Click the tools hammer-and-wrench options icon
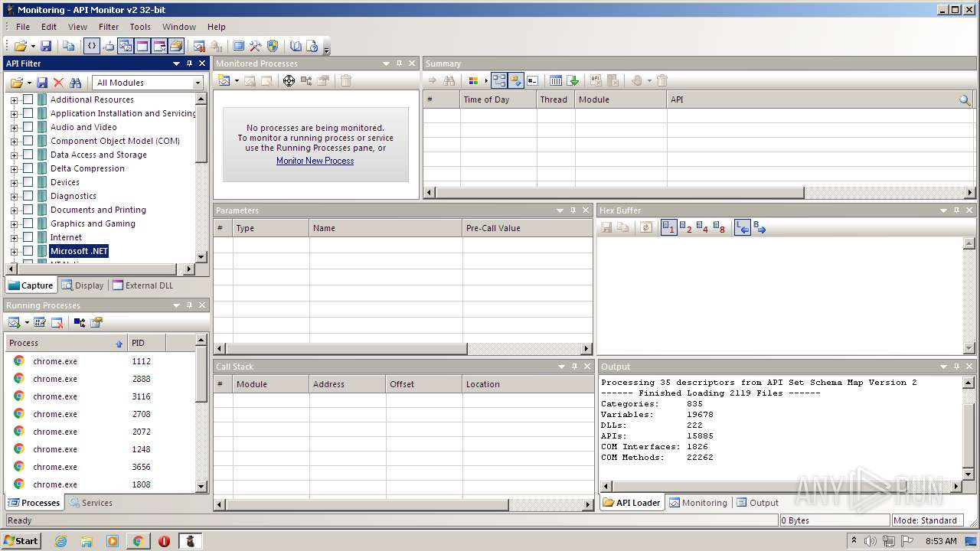980x551 pixels. (256, 46)
